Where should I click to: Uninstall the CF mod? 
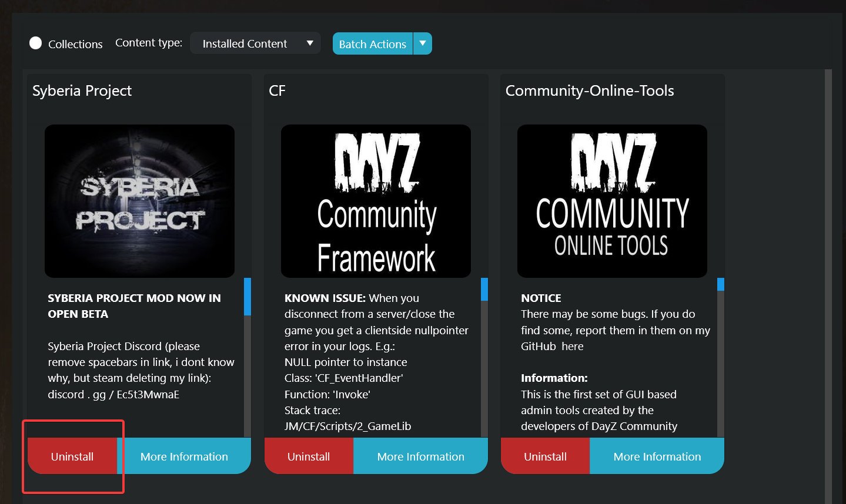click(309, 456)
